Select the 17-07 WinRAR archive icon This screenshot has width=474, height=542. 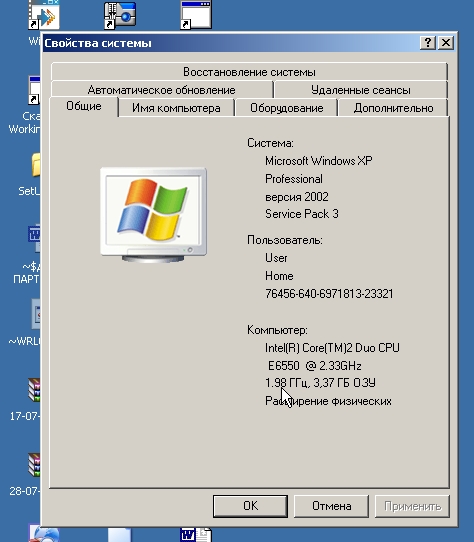[x=34, y=390]
